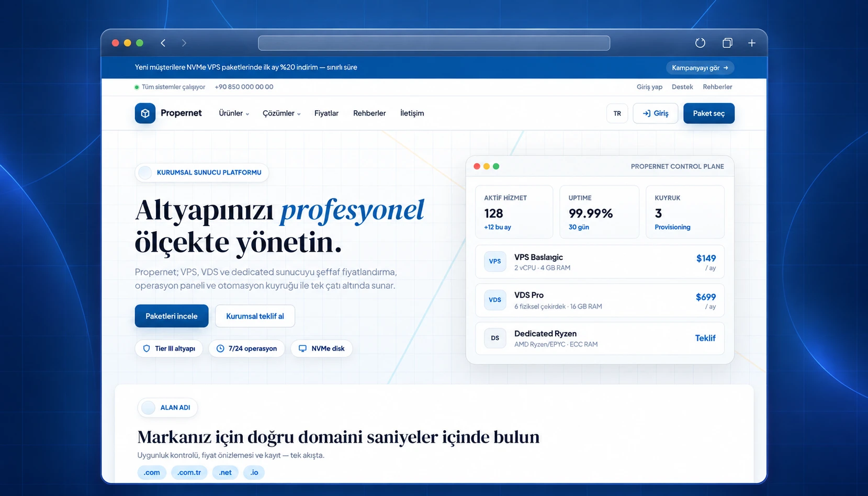Click the $699 price of VDS Pro

706,297
